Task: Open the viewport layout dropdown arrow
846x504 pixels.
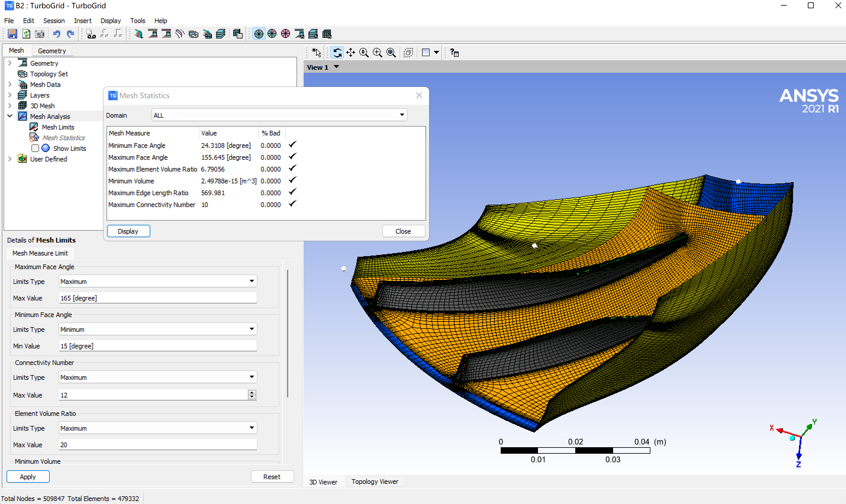Action: (436, 53)
